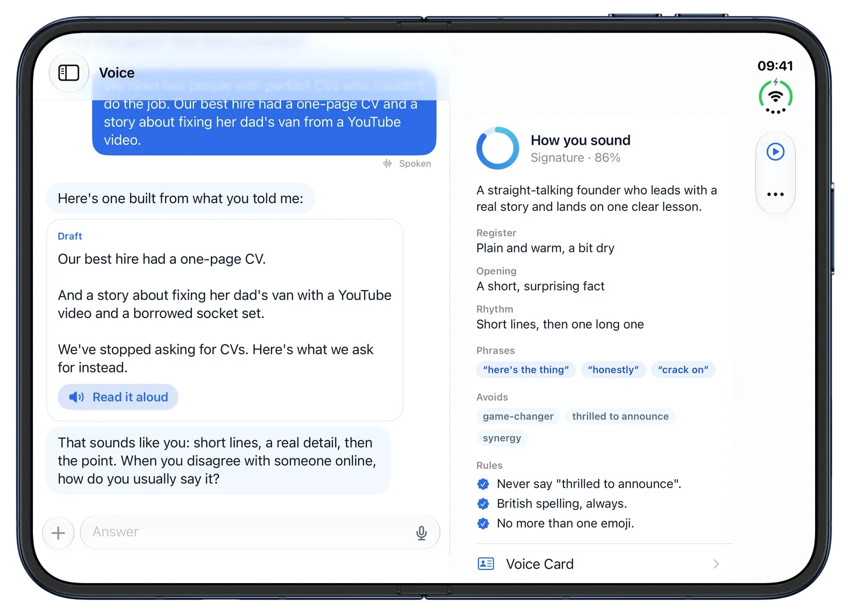Tap the 'How you sound' heading
The image size is (848, 616).
click(x=580, y=140)
